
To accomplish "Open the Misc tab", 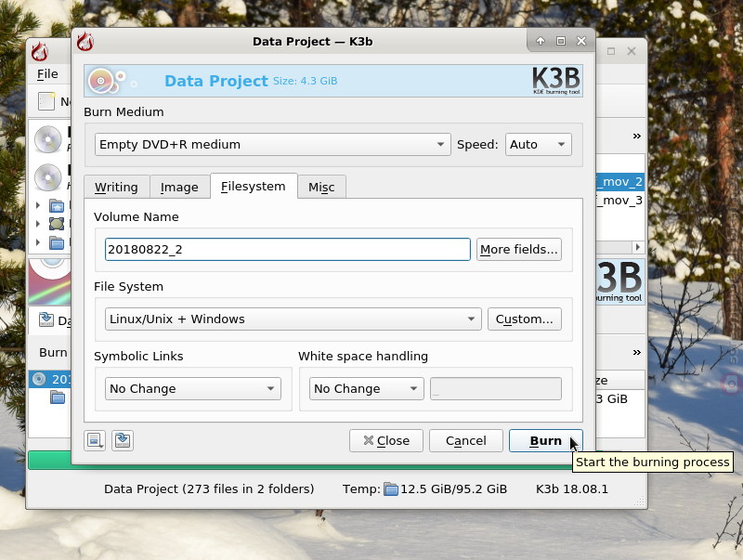I will (x=321, y=187).
